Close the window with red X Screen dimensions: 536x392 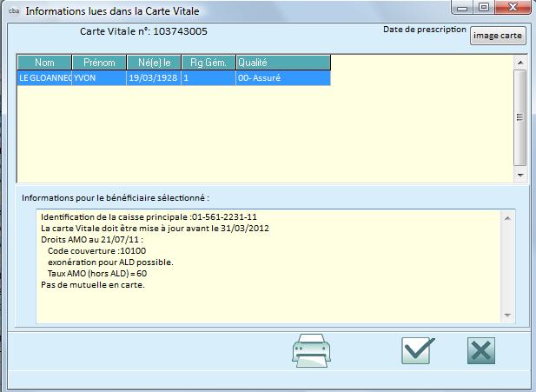513,7
